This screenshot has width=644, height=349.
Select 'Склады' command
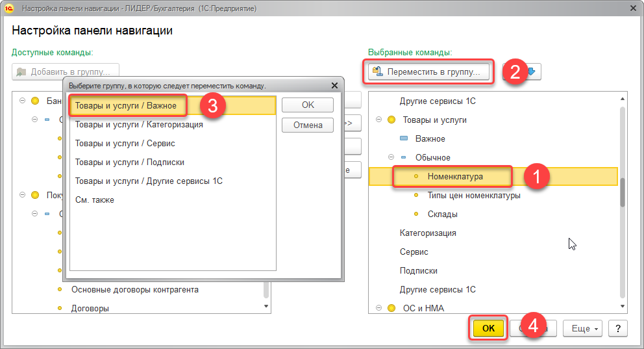pos(442,214)
